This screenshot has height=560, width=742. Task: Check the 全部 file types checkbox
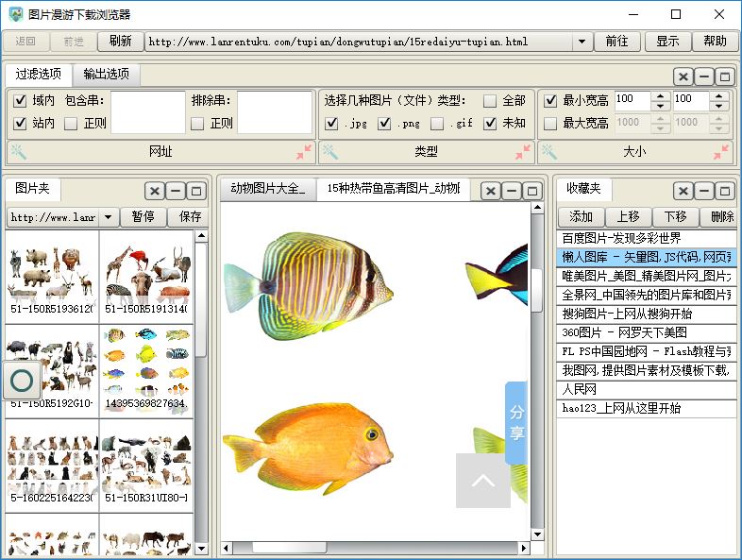490,100
